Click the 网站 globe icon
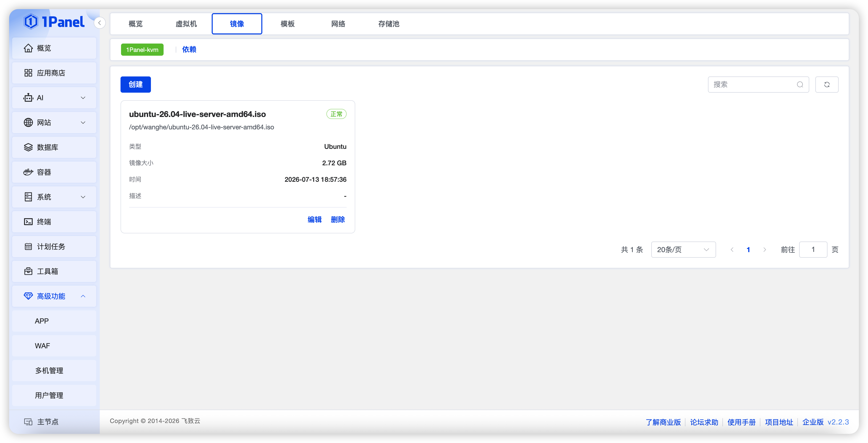The width and height of the screenshot is (868, 443). point(28,123)
